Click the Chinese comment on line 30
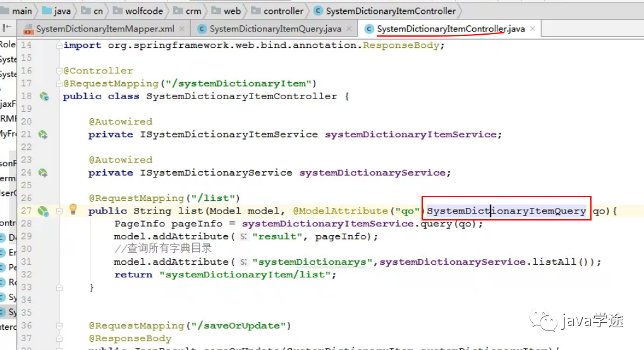The height and width of the screenshot is (350, 644). coord(163,248)
